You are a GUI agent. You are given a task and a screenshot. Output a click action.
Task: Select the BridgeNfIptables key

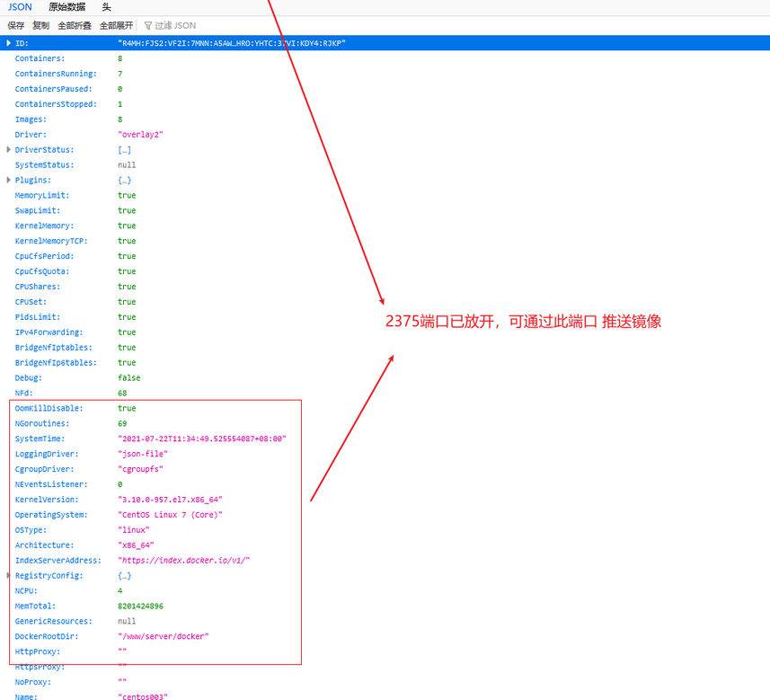point(54,348)
